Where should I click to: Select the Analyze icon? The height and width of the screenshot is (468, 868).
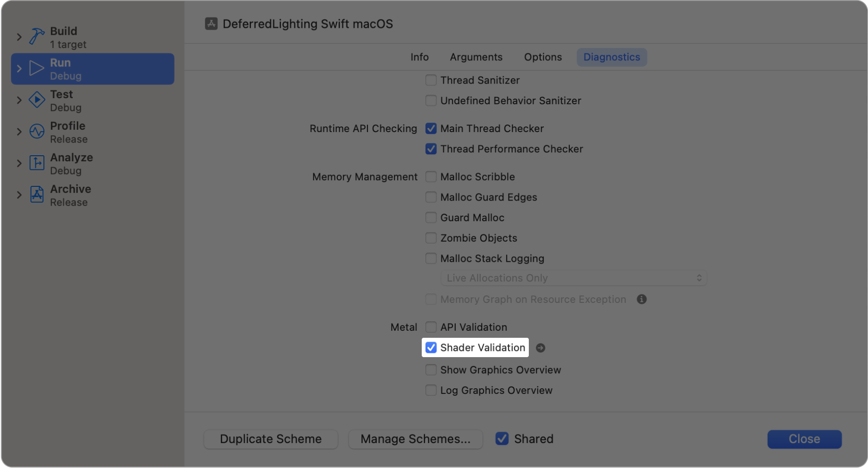[x=36, y=163]
